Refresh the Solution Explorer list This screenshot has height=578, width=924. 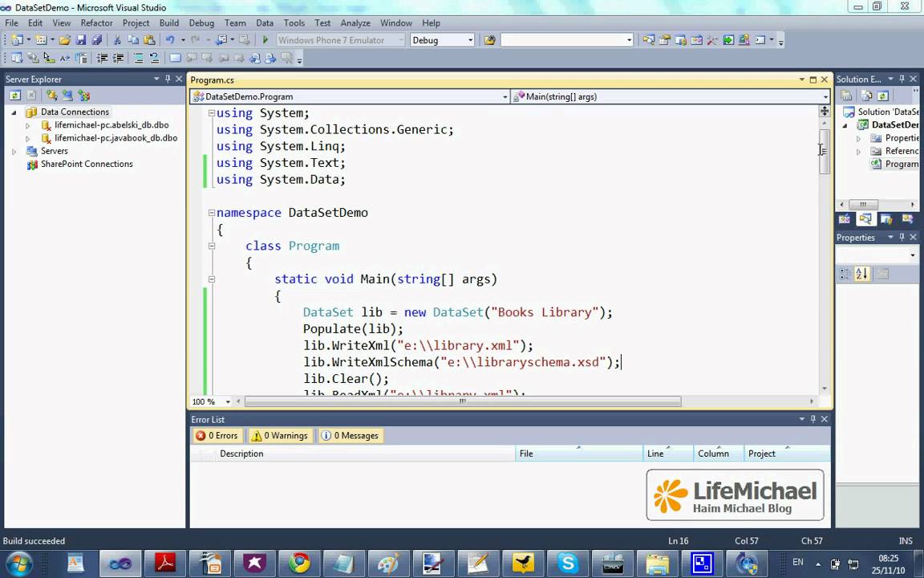882,95
